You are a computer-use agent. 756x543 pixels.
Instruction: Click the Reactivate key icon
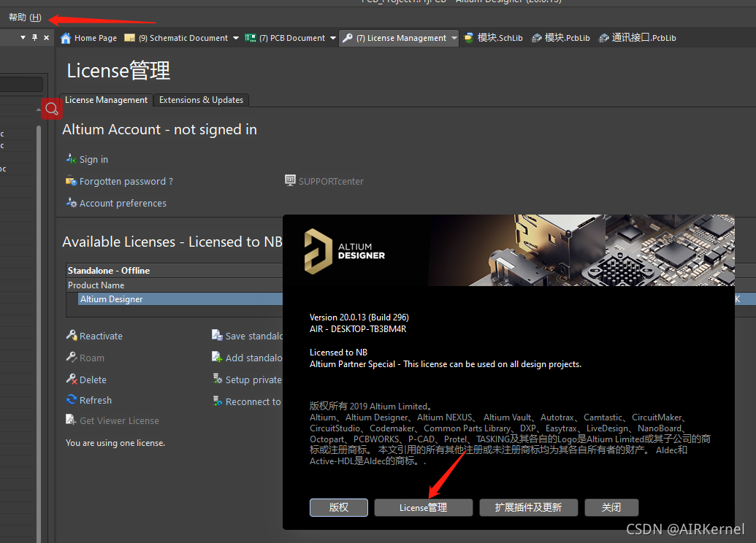(x=72, y=335)
